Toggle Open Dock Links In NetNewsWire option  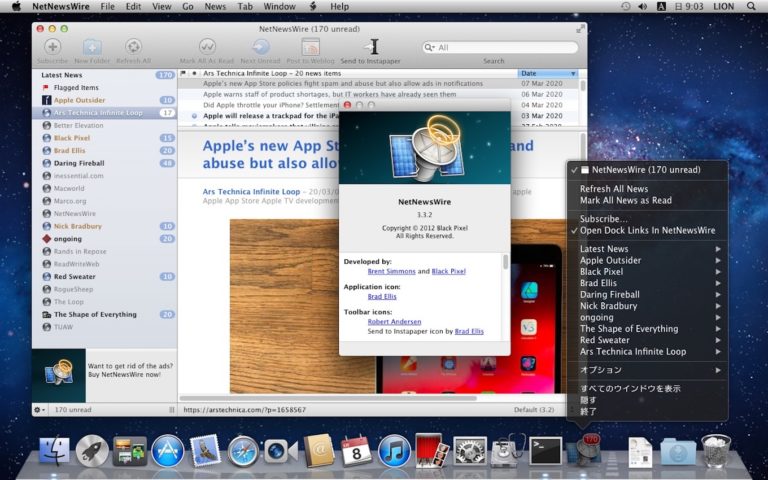click(x=647, y=230)
